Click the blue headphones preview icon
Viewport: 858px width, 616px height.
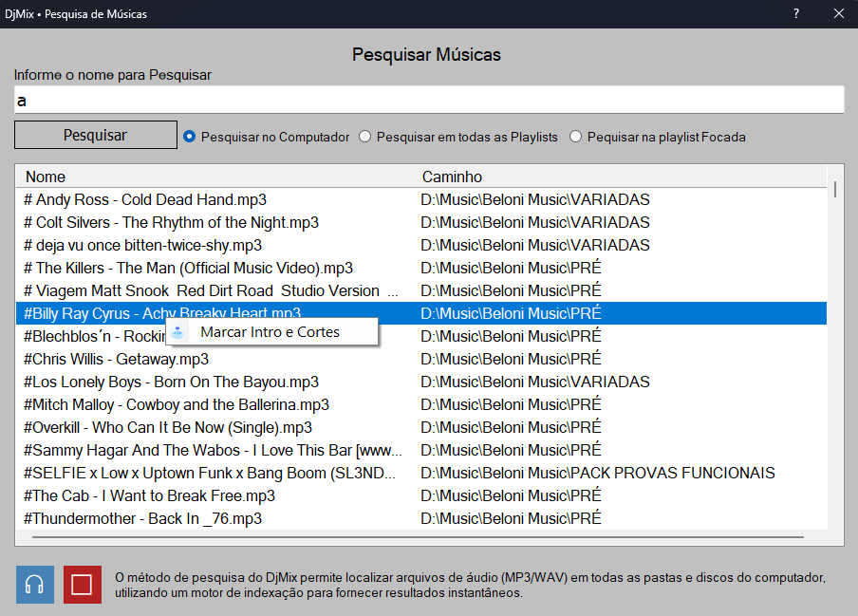34,584
